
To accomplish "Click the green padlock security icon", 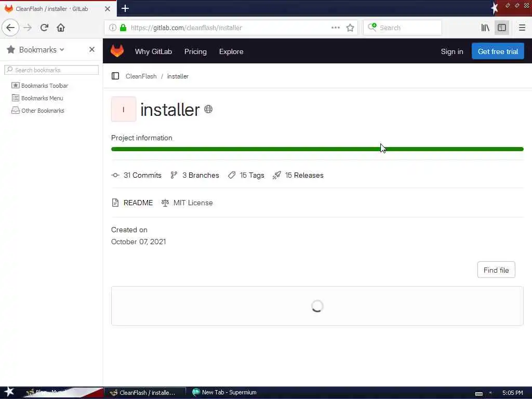I will (x=123, y=28).
